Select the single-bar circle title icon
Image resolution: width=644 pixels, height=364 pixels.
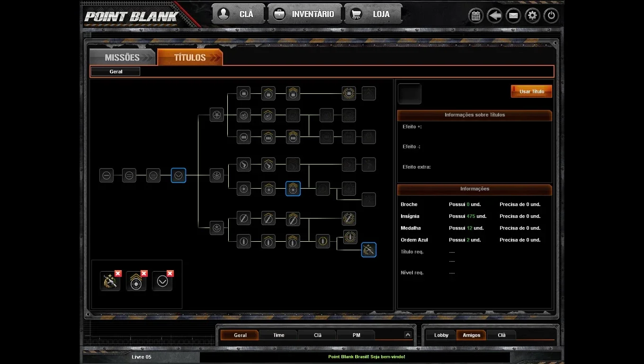click(x=107, y=175)
